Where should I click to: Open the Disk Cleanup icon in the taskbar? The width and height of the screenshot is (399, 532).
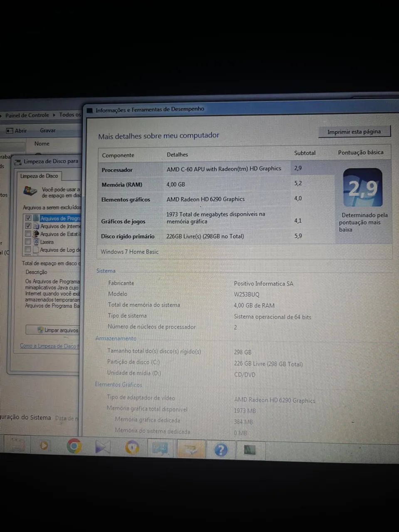pos(191,448)
